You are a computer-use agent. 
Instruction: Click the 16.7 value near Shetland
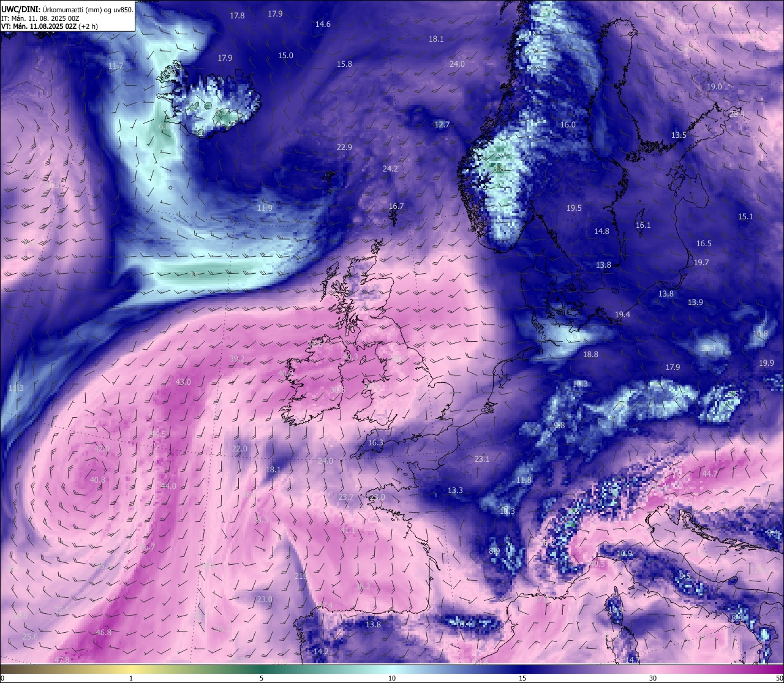click(x=396, y=206)
